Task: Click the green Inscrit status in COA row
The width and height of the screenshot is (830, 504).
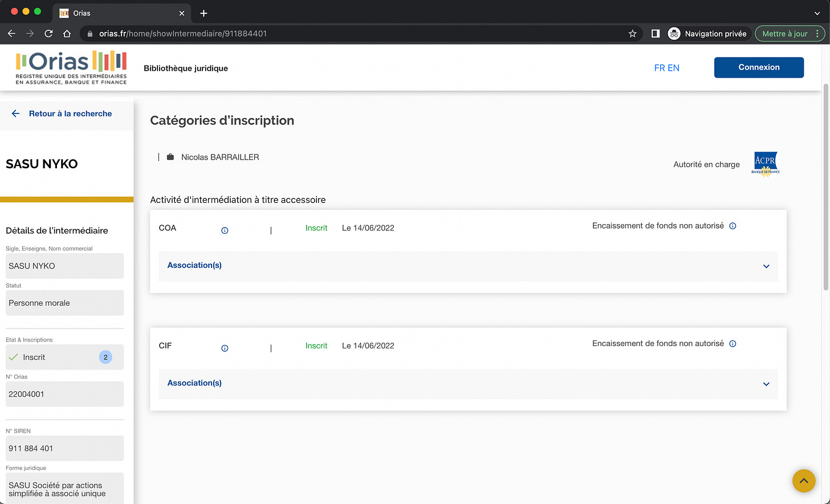Action: [316, 228]
